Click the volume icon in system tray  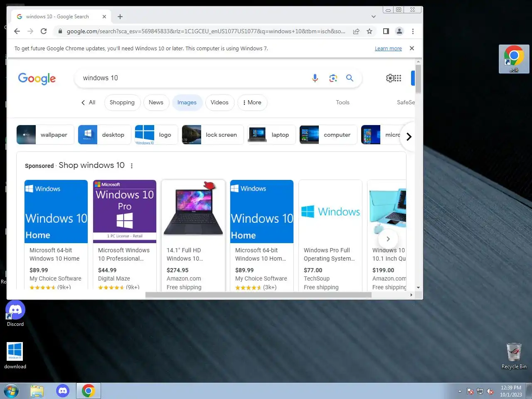(490, 391)
